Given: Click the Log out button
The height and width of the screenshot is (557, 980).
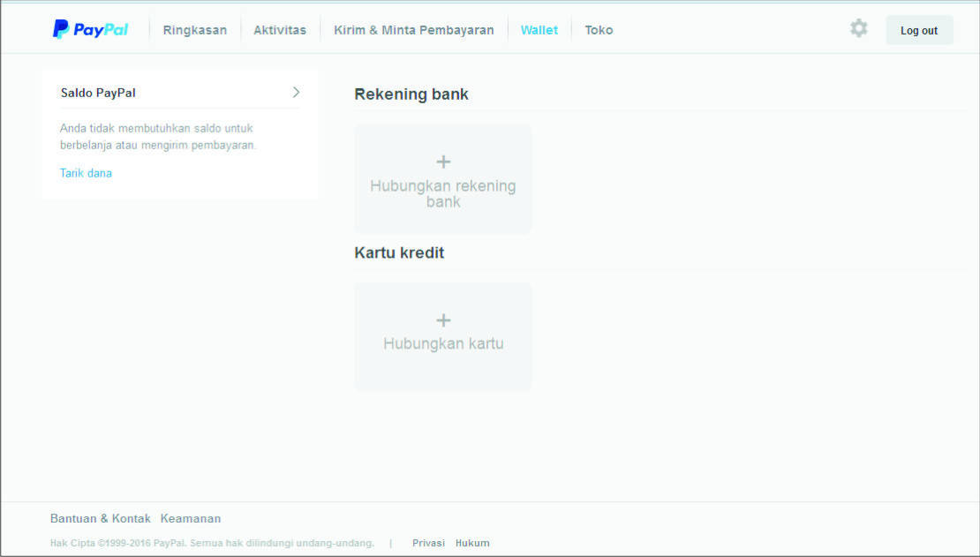Looking at the screenshot, I should 919,29.
